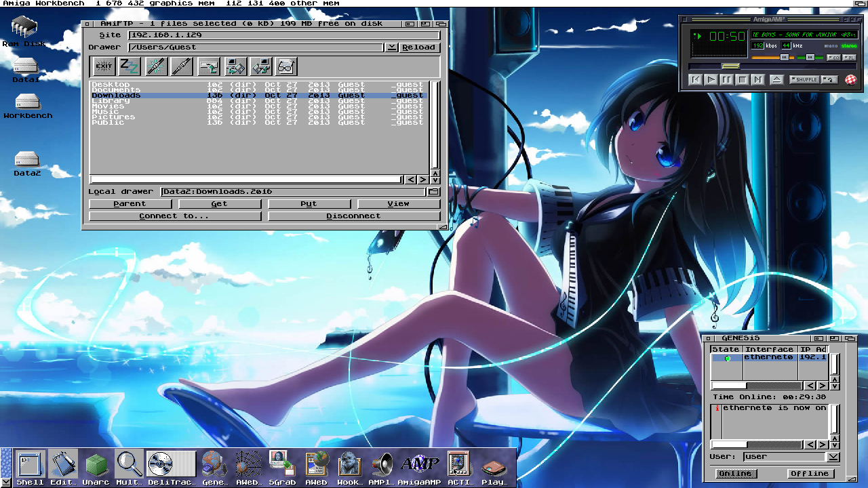Click the AmiFTP file list vertical scrollbar
This screenshot has width=868, height=488.
435,125
